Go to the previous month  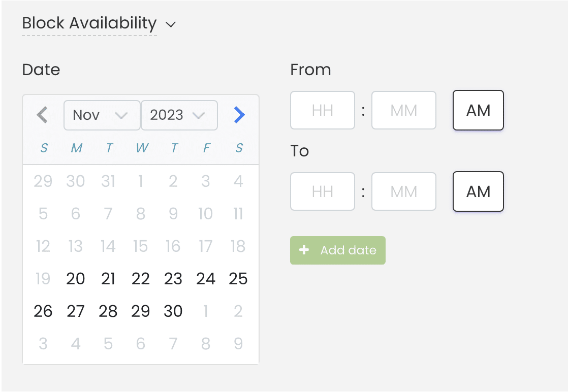43,115
